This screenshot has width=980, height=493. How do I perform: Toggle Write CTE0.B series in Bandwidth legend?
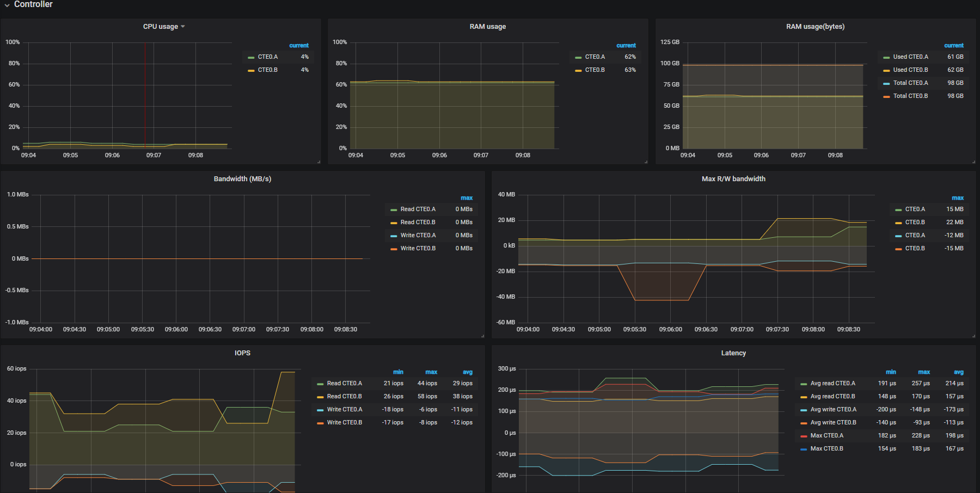pyautogui.click(x=418, y=249)
